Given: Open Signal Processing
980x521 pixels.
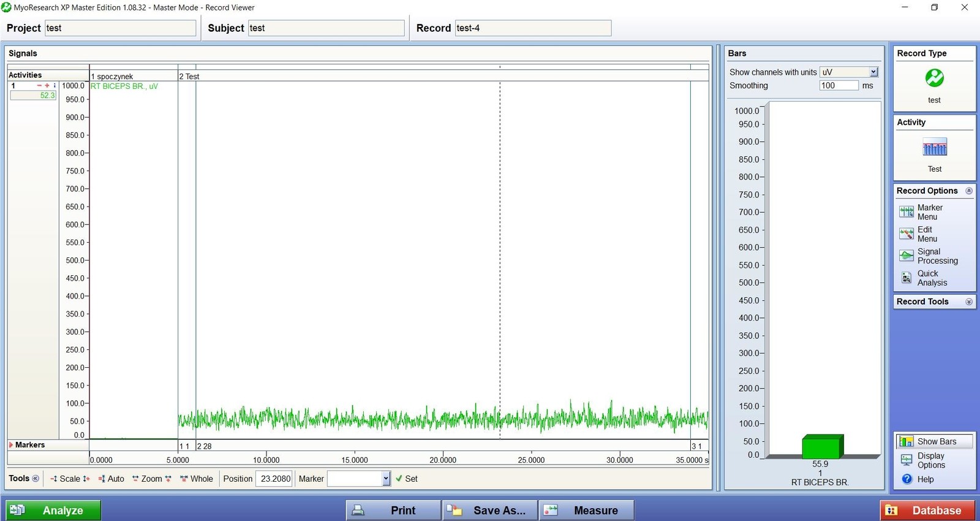Looking at the screenshot, I should [x=936, y=256].
